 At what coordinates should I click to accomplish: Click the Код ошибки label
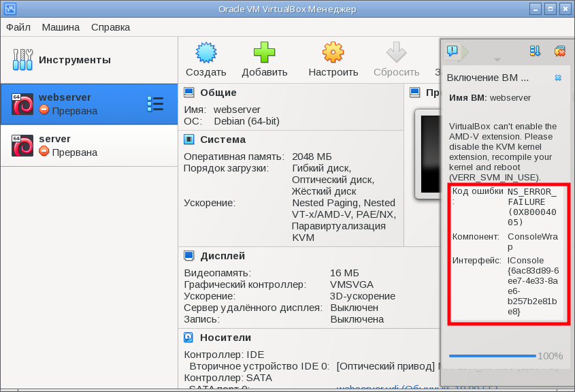point(478,196)
